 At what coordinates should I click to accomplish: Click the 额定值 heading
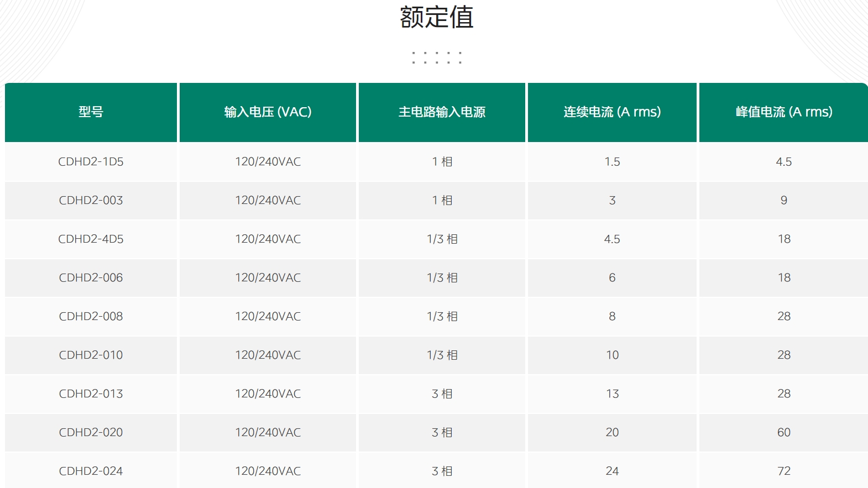[x=437, y=17]
